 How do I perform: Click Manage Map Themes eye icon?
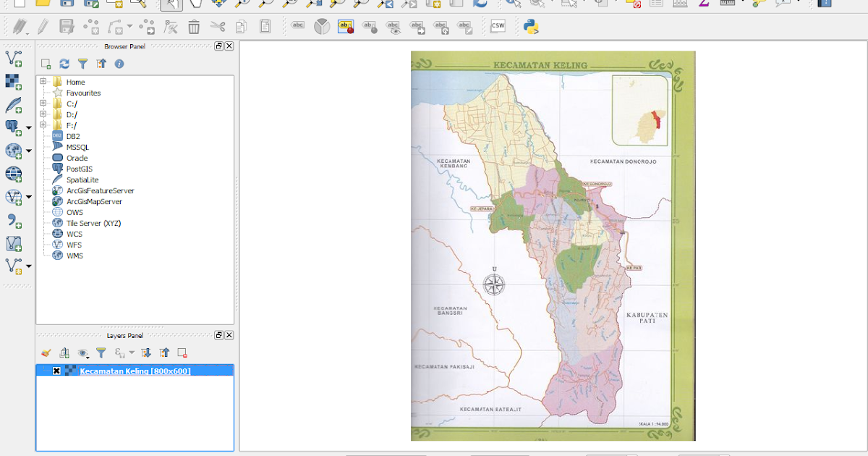(82, 352)
